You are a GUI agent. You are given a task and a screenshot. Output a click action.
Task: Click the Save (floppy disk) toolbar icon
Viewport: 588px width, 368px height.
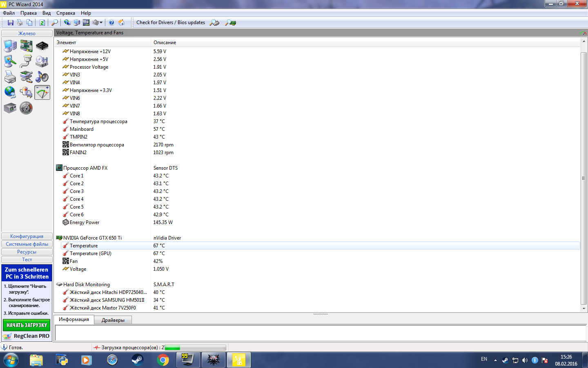pyautogui.click(x=11, y=22)
